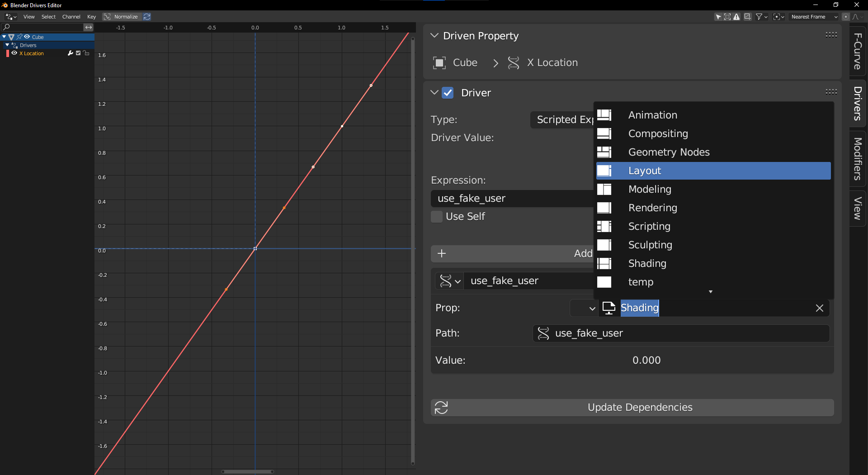Click the Update Dependencies button
The height and width of the screenshot is (475, 868).
(x=632, y=408)
